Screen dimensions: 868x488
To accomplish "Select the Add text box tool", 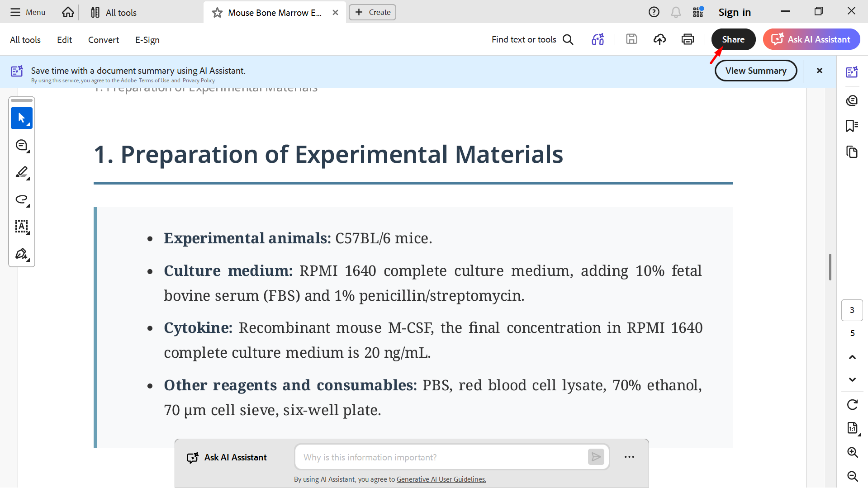I will (x=22, y=227).
